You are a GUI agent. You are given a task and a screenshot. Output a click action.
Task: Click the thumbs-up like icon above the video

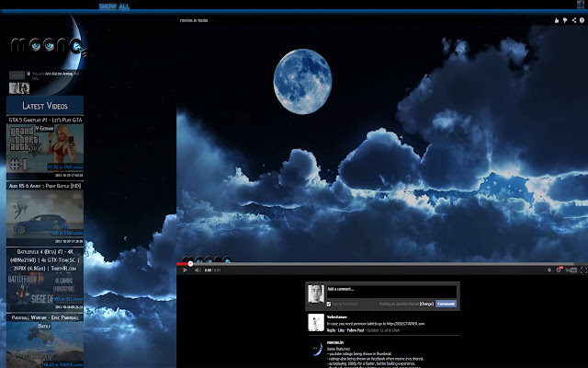coord(557,20)
